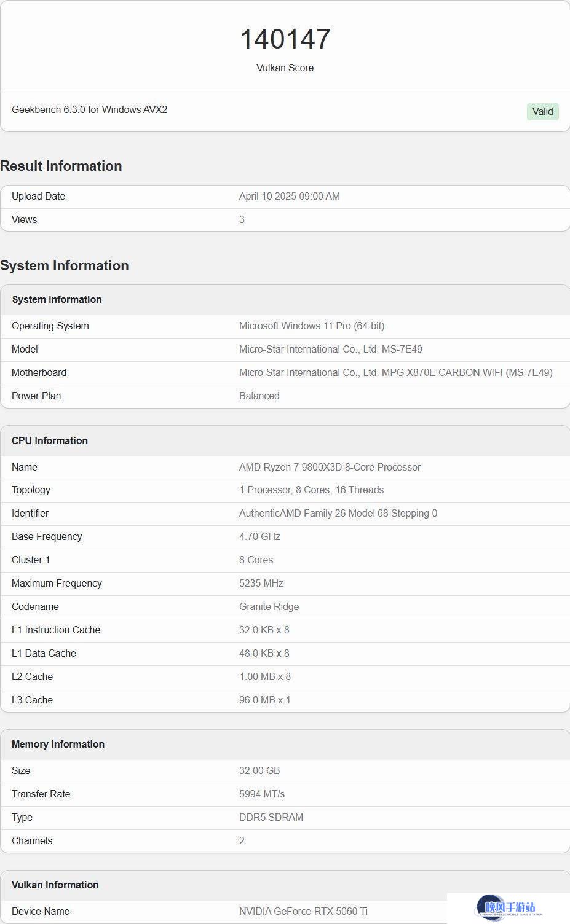Screen dimensions: 570x924
Task: Click the '4.70 GHz' base frequency value
Action: (259, 537)
